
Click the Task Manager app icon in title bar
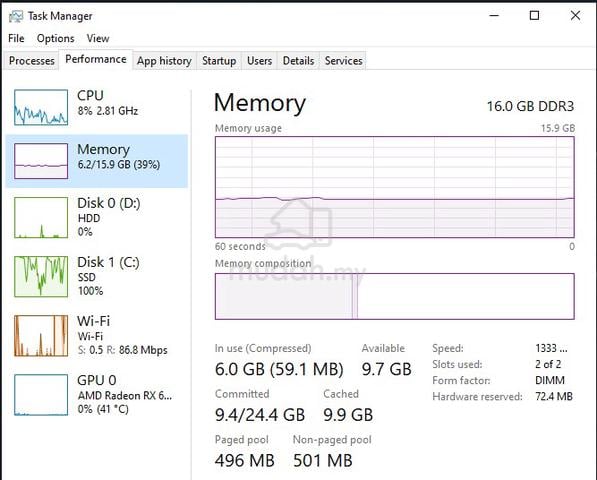coord(16,16)
